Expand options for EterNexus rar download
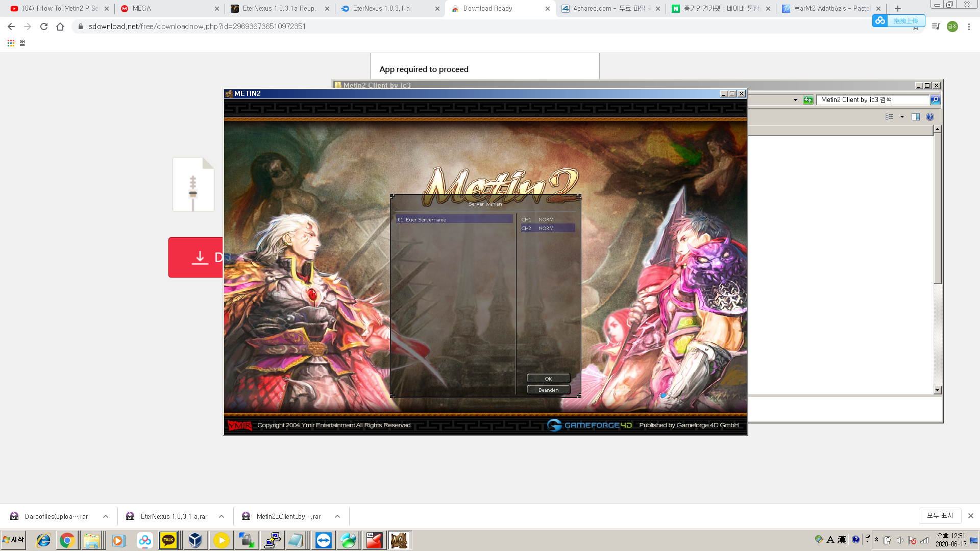980x551 pixels. (x=222, y=516)
